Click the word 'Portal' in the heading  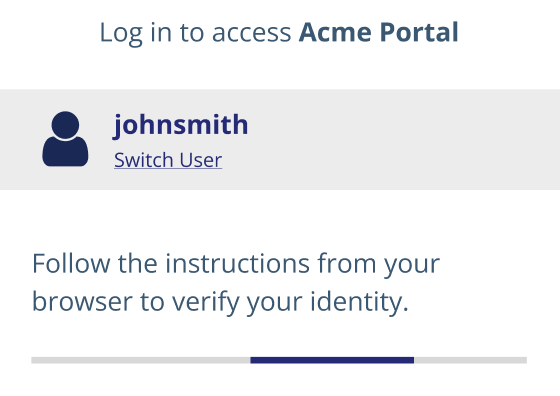419,32
